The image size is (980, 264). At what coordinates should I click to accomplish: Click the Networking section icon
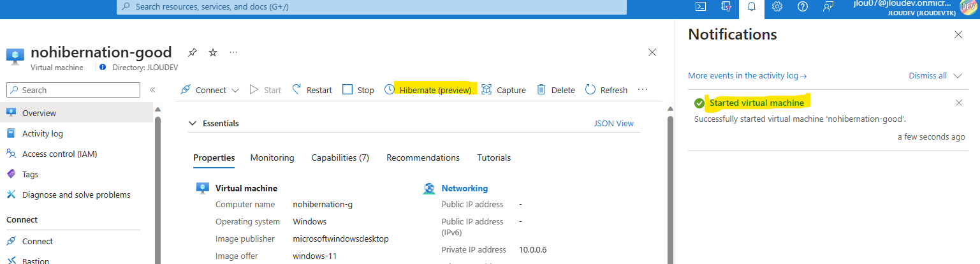point(429,188)
